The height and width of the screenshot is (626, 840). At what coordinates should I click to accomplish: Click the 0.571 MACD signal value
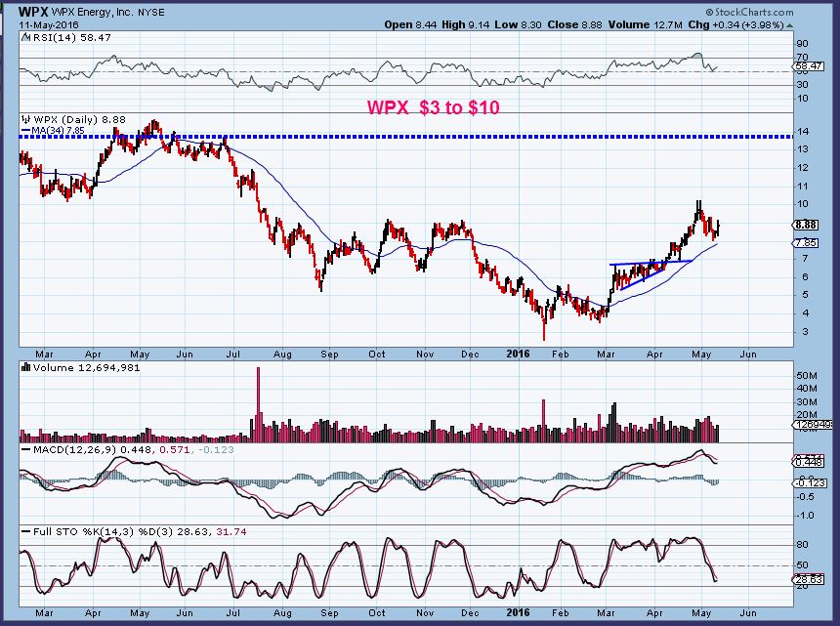pos(175,450)
